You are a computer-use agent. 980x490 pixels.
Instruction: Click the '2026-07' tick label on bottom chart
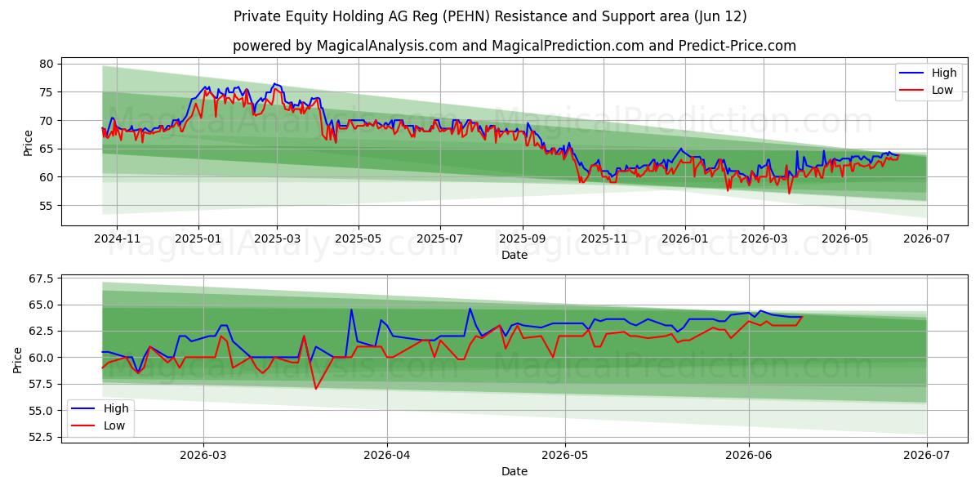click(x=926, y=455)
